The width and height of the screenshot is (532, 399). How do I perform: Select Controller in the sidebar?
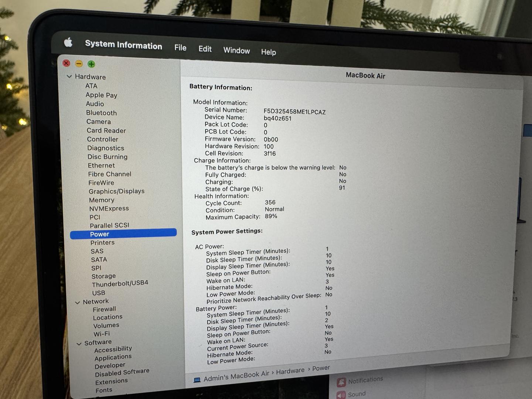(x=103, y=139)
